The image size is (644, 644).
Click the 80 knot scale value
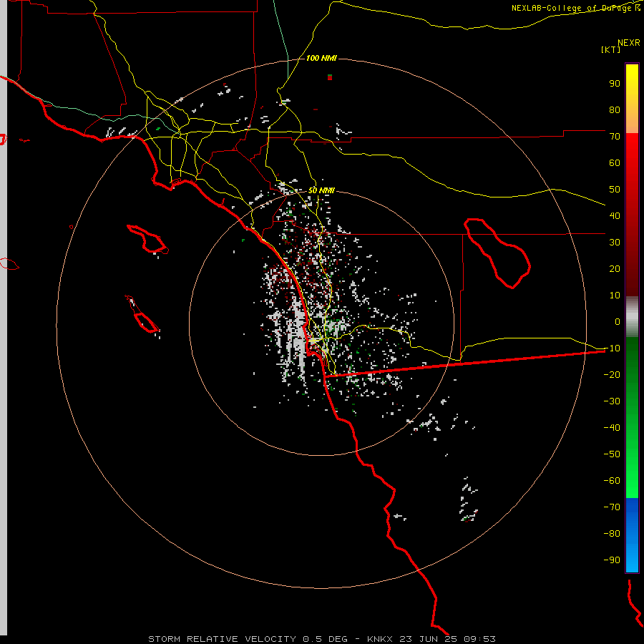(615, 109)
